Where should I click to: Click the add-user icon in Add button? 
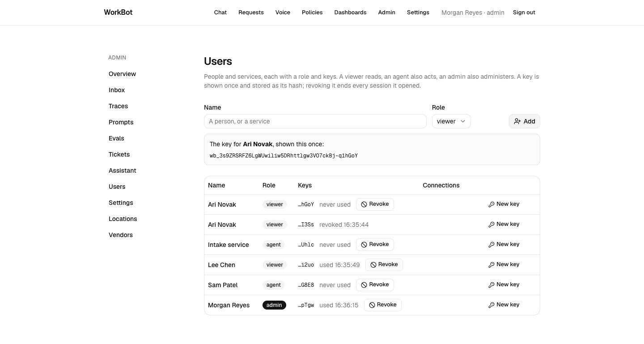[517, 121]
